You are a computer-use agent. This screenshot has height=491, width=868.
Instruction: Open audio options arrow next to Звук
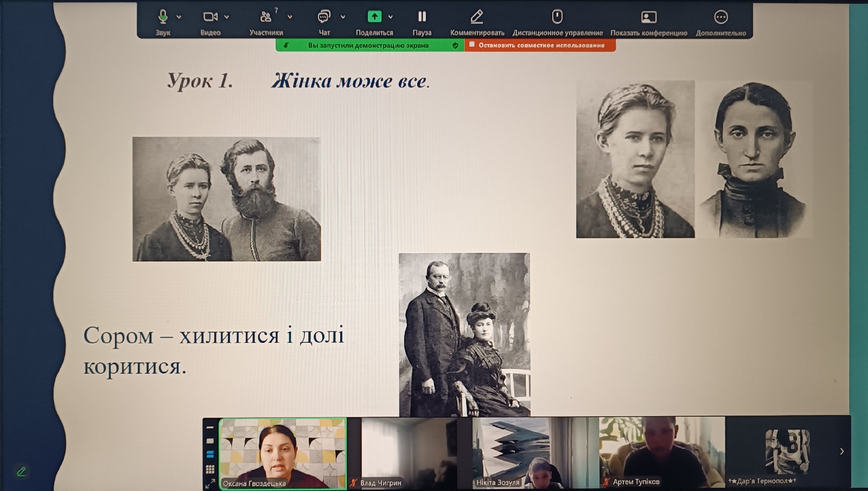pos(179,17)
